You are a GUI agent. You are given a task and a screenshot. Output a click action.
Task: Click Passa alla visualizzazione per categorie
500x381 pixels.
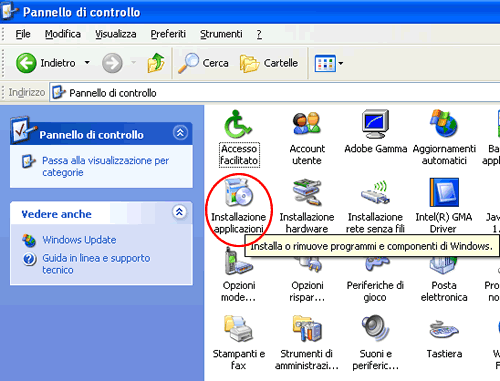[x=105, y=166]
